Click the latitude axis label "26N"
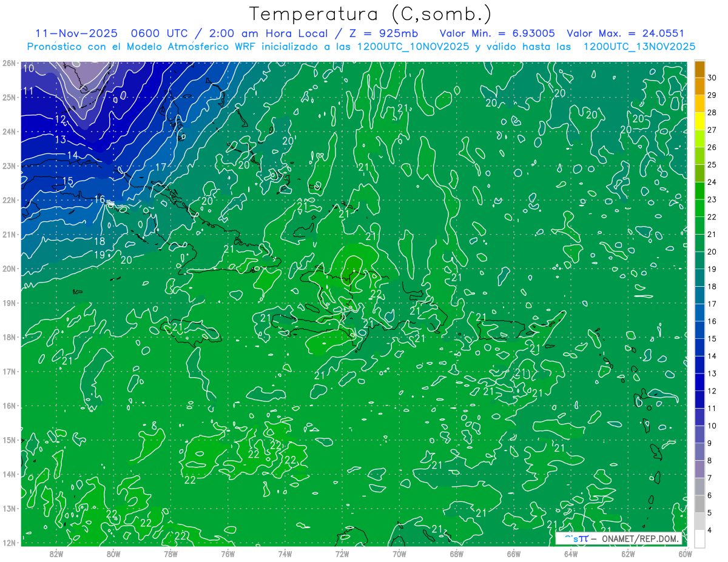Image resolution: width=728 pixels, height=562 pixels. click(x=9, y=63)
